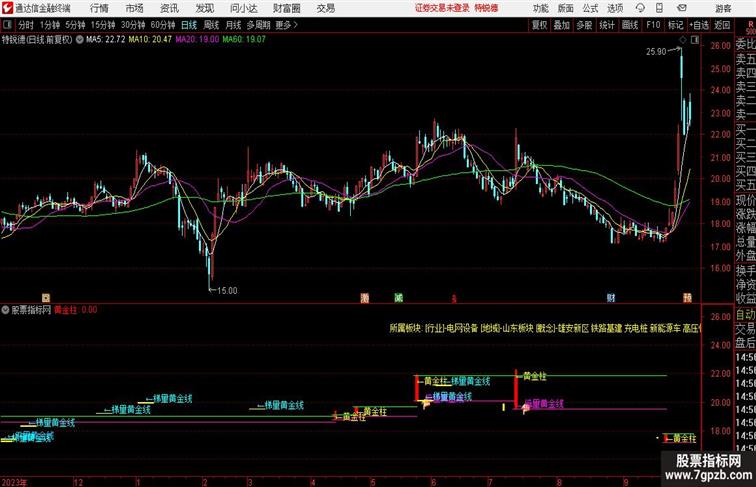Click the 黄金柱 label at bottom right
This screenshot has width=756, height=487.
point(685,438)
